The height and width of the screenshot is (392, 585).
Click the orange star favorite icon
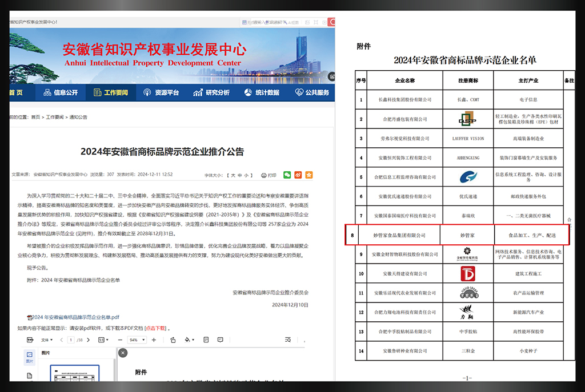click(309, 175)
